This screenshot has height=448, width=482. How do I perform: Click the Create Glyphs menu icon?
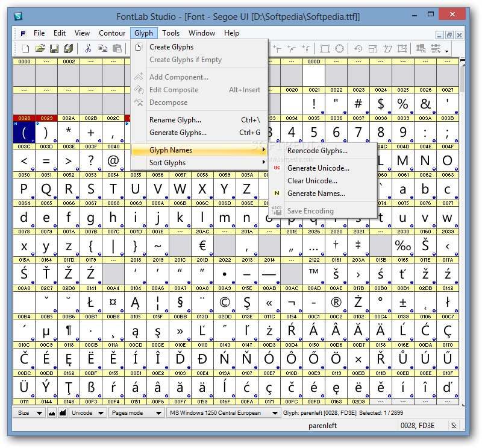139,47
